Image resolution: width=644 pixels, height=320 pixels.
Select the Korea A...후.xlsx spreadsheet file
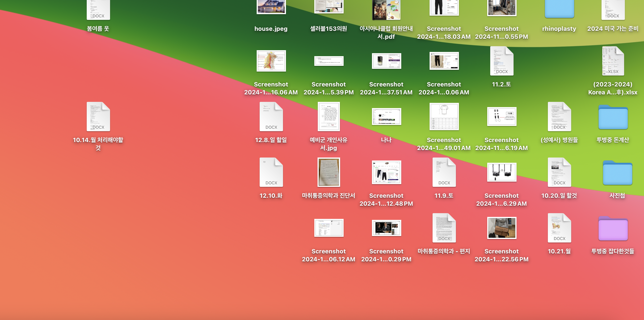point(613,61)
